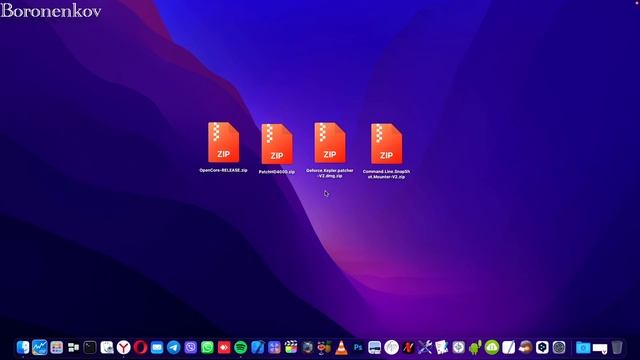Launch Terminal from the dock
The image size is (640, 360).
90,347
